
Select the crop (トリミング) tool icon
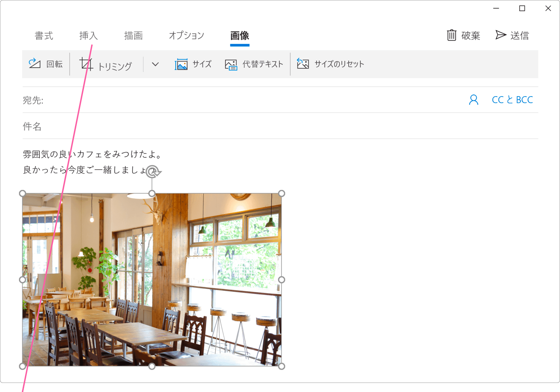tap(86, 64)
